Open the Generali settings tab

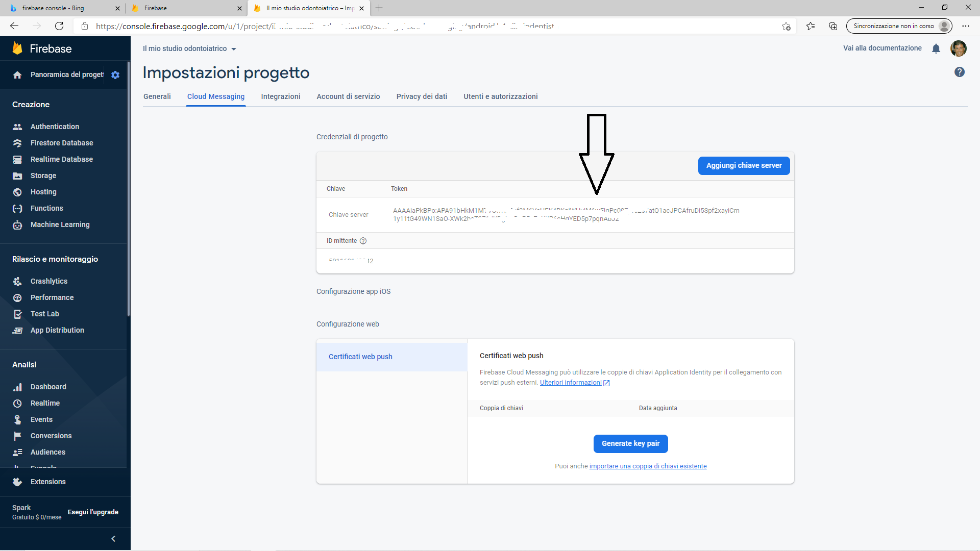(x=157, y=96)
